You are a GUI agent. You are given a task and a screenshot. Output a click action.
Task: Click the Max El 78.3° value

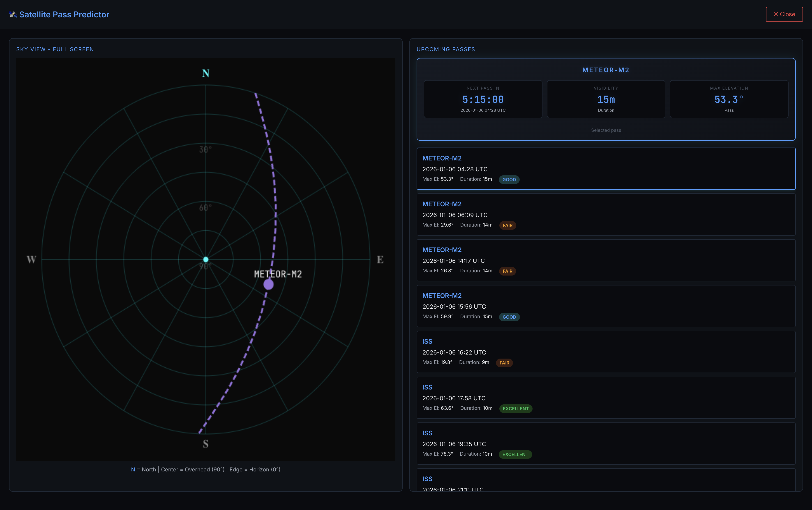[447, 454]
